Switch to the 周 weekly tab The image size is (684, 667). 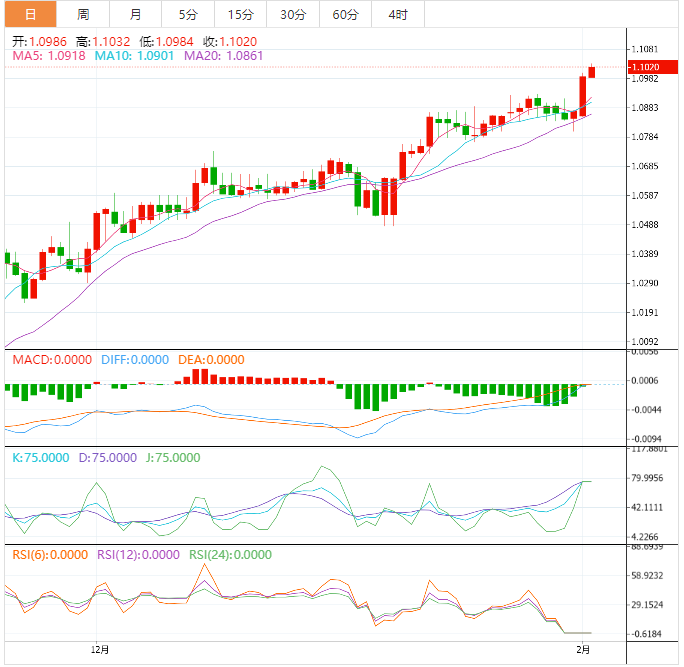click(x=83, y=14)
